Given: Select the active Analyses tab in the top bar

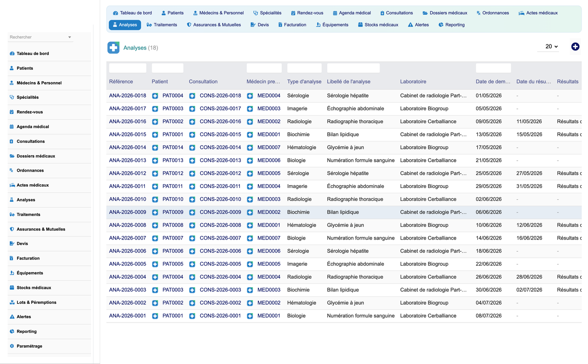Looking at the screenshot, I should tap(125, 25).
